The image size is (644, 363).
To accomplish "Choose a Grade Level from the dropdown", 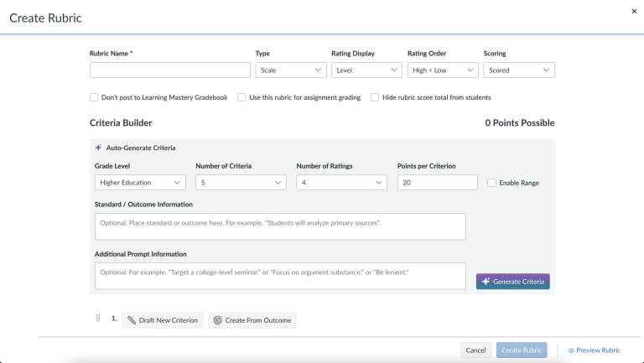I will (x=140, y=182).
